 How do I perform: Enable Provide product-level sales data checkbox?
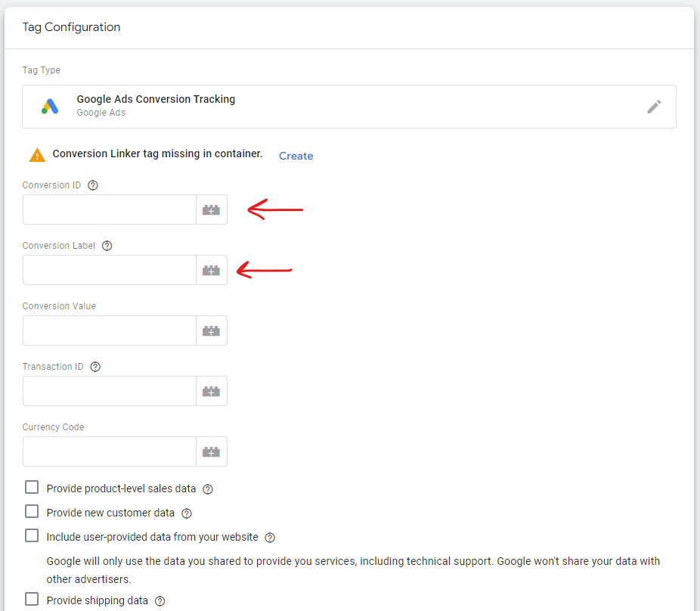[x=32, y=487]
